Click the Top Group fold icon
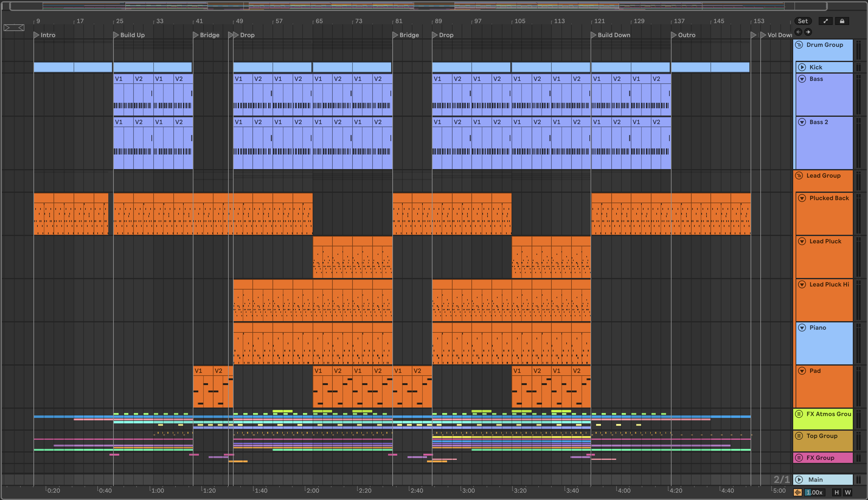The width and height of the screenshot is (868, 500). (799, 436)
